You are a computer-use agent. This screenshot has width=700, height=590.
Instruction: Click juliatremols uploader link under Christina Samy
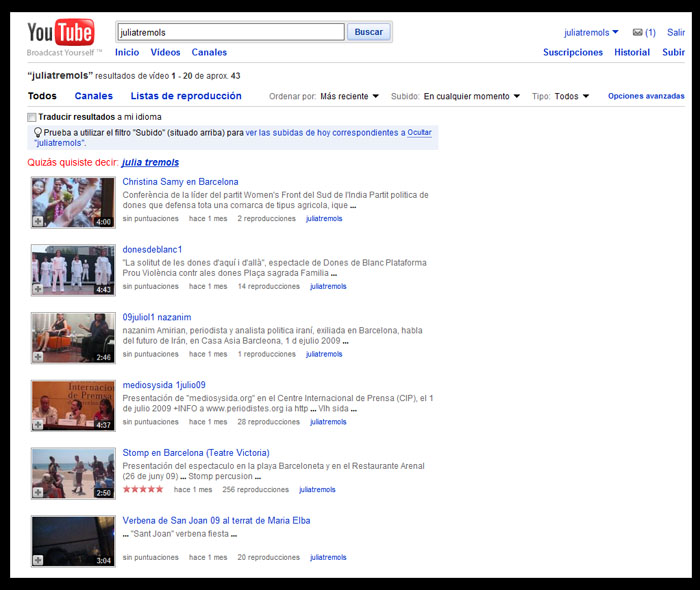tap(324, 219)
